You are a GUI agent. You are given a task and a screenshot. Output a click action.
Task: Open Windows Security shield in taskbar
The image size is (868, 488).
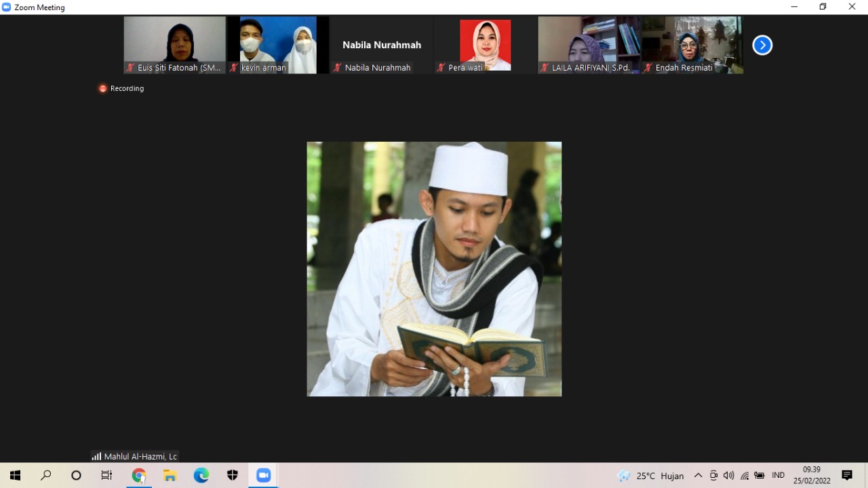233,476
